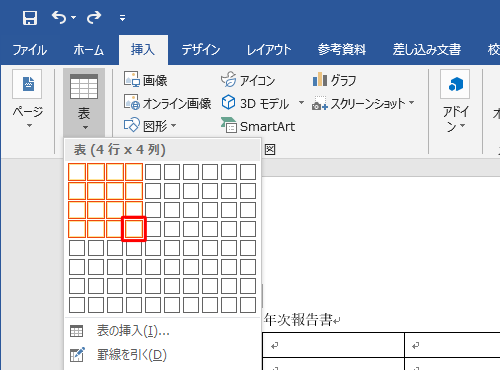The width and height of the screenshot is (500, 370).
Task: Expand the 図形 dropdown arrow
Action: pyautogui.click(x=174, y=126)
